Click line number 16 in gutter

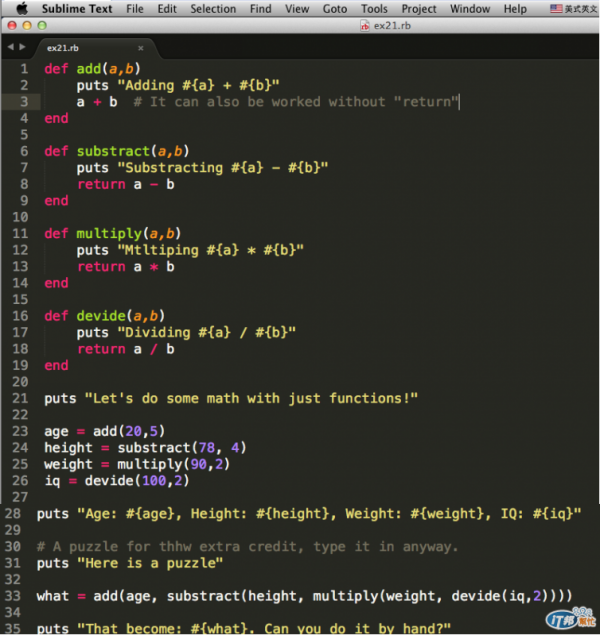tap(20, 315)
